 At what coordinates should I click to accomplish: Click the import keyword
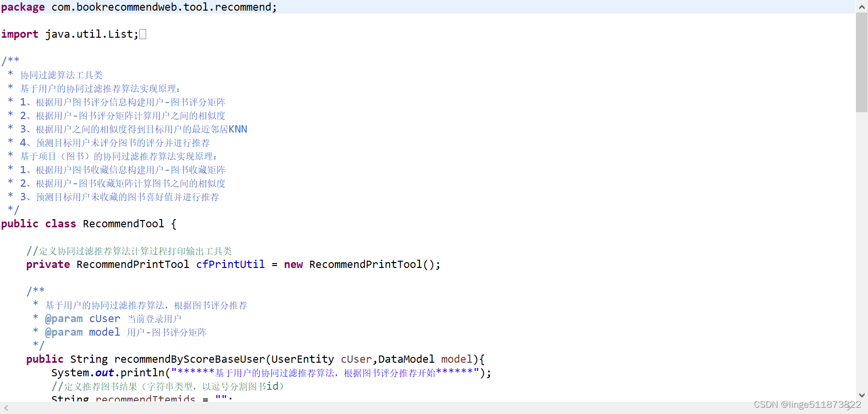click(x=20, y=34)
